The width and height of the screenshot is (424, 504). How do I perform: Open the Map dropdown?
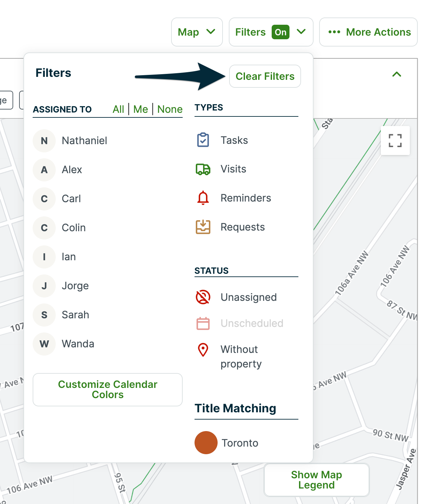click(x=197, y=32)
